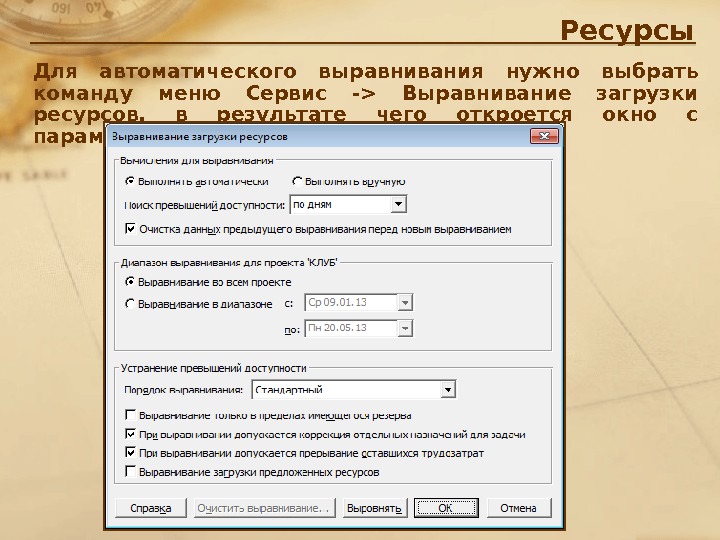Screen dimensions: 720x540
Task: Click the 'Порядок выравнивания:' label
Action: click(183, 390)
